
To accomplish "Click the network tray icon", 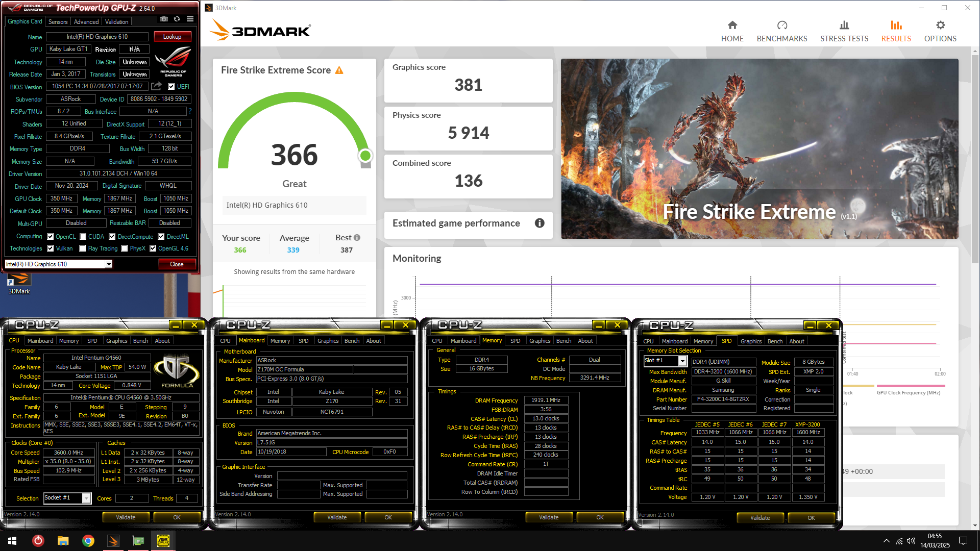I will click(x=899, y=541).
